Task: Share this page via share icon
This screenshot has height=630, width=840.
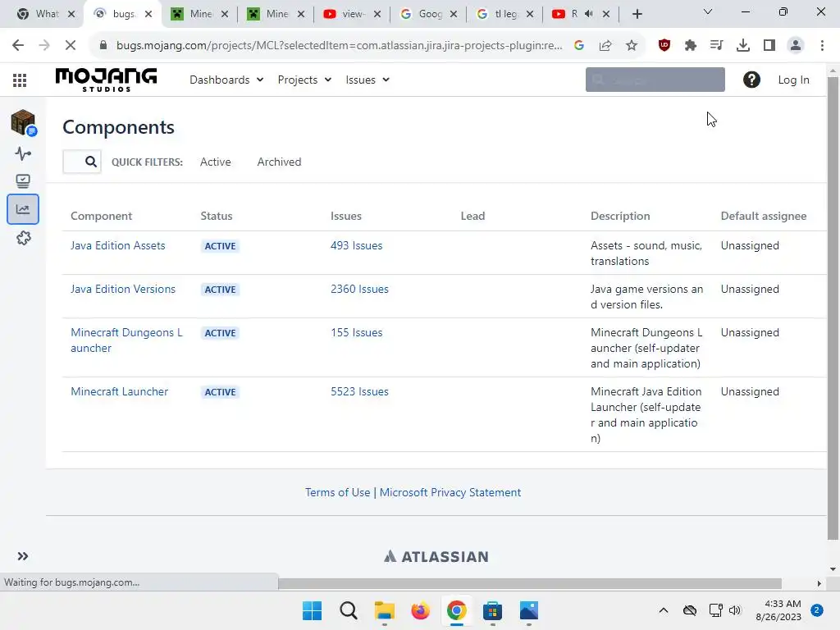Action: [x=605, y=45]
